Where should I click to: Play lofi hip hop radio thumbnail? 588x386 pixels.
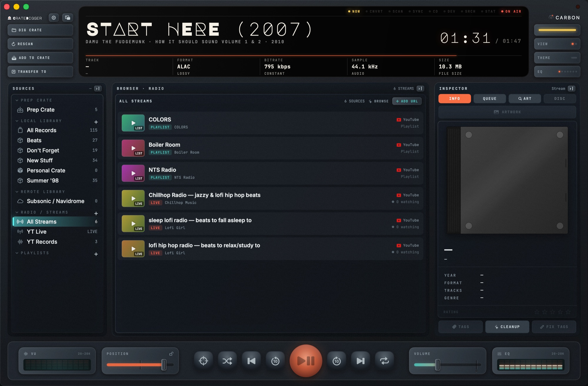click(x=133, y=249)
